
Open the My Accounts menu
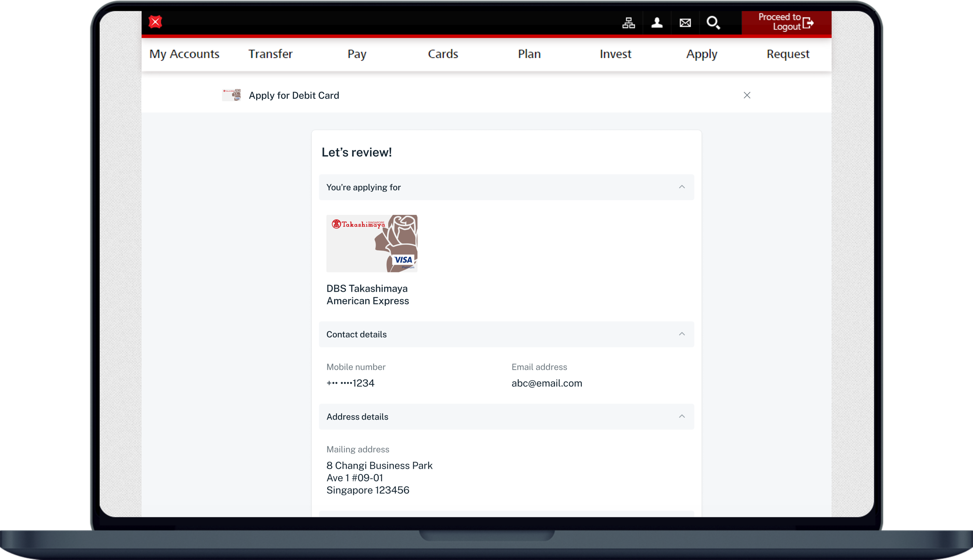coord(184,54)
